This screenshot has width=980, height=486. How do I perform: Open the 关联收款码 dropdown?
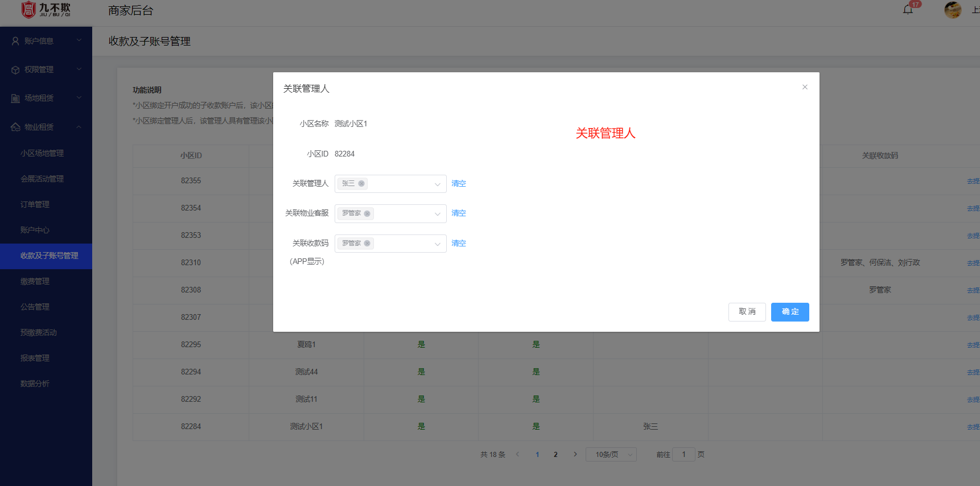coord(437,244)
